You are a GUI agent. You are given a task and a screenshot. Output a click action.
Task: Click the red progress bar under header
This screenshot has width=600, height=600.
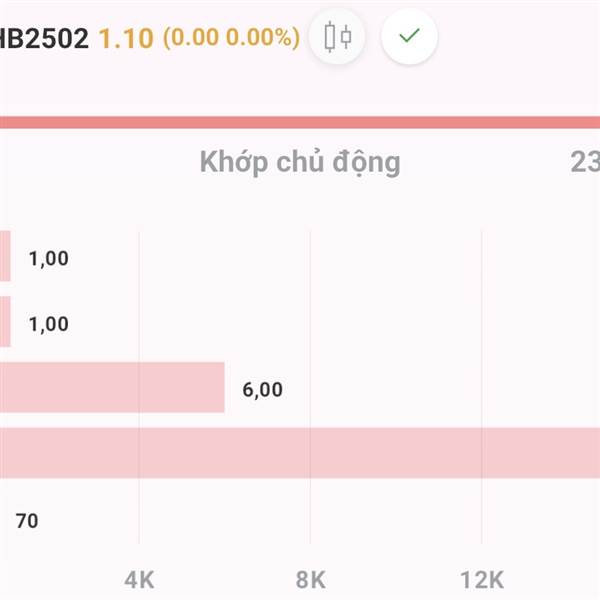pyautogui.click(x=300, y=122)
